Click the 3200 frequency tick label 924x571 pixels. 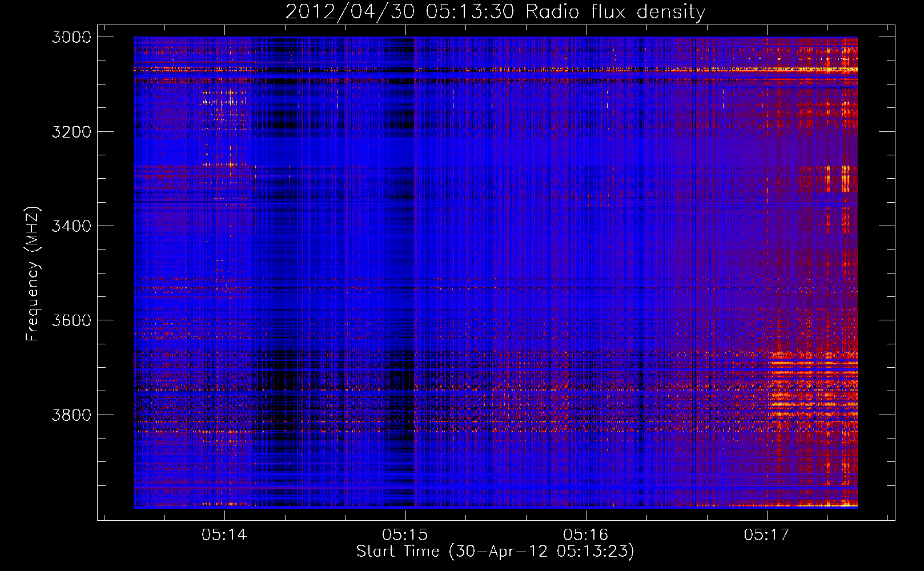click(x=71, y=132)
